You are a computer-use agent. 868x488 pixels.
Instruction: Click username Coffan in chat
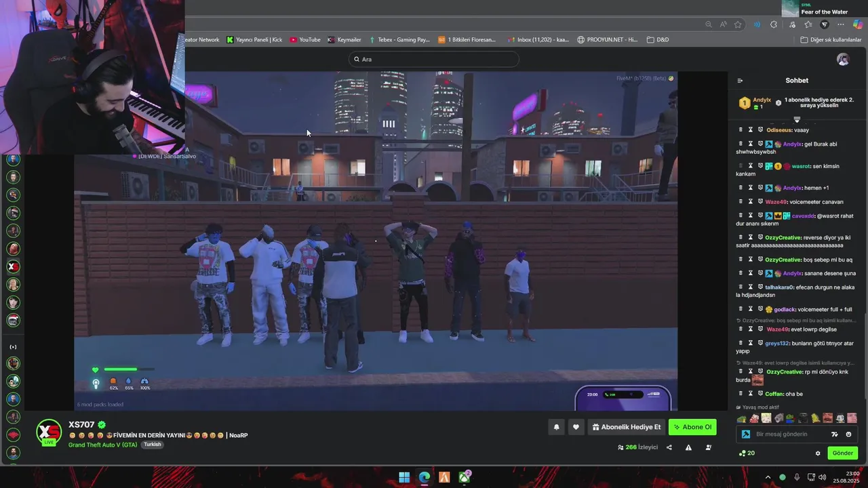coord(774,394)
